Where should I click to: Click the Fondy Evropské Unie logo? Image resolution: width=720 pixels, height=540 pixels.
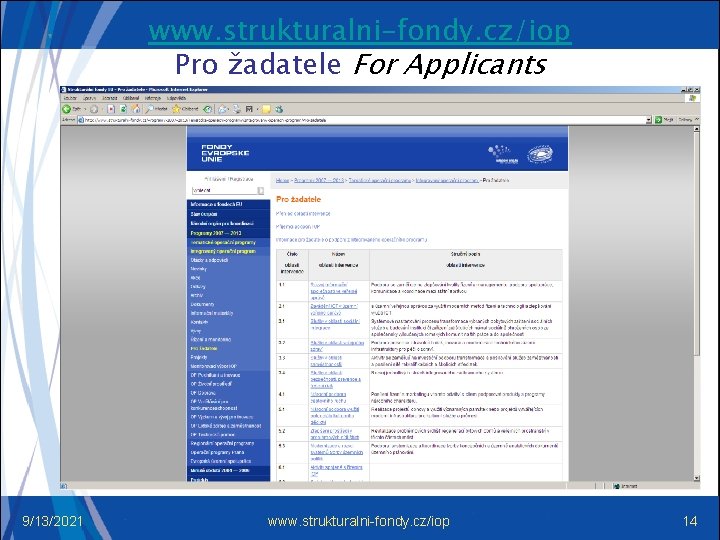pos(225,153)
